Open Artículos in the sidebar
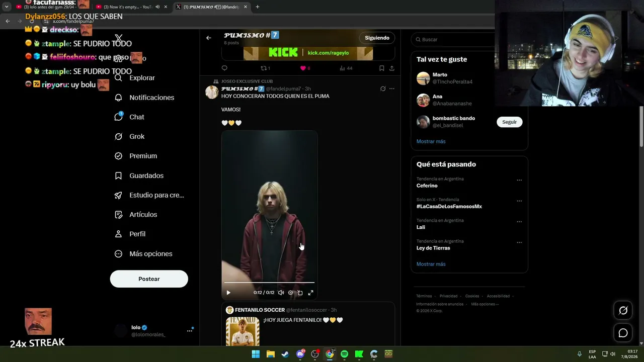The height and width of the screenshot is (362, 644). 136,215
